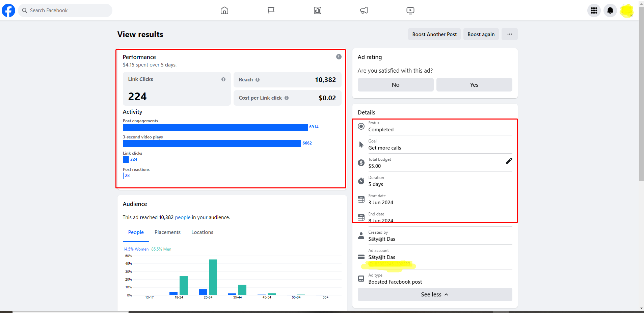644x313 pixels.
Task: Open the Video play icon in navigation
Action: [x=410, y=10]
